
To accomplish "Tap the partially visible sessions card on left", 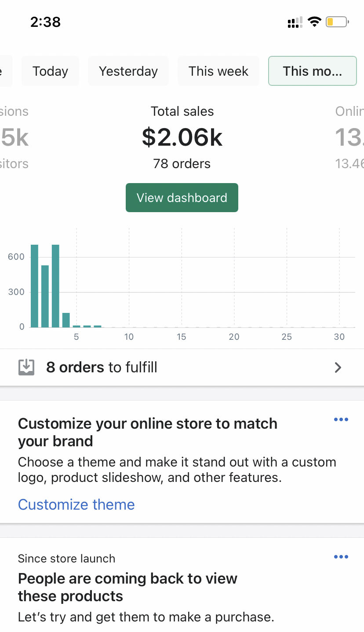I will pyautogui.click(x=14, y=137).
